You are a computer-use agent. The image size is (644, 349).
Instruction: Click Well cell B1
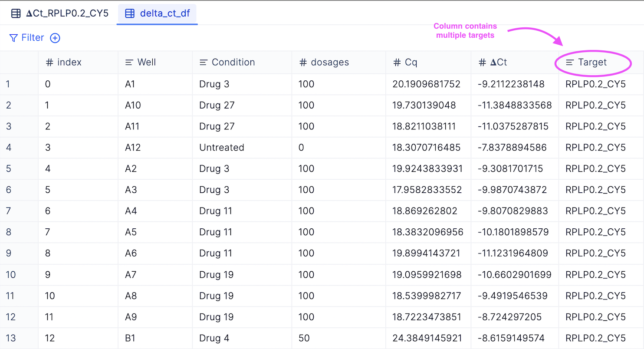(155, 338)
